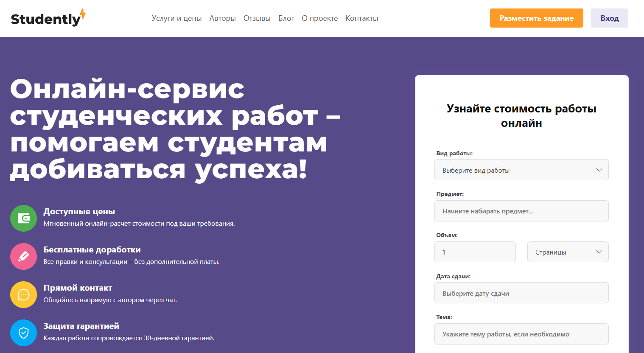
Task: Open the 'Отзывы' section
Action: [x=257, y=18]
